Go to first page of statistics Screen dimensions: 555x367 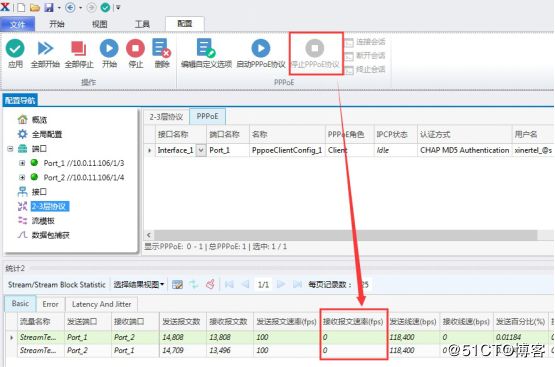click(x=229, y=285)
